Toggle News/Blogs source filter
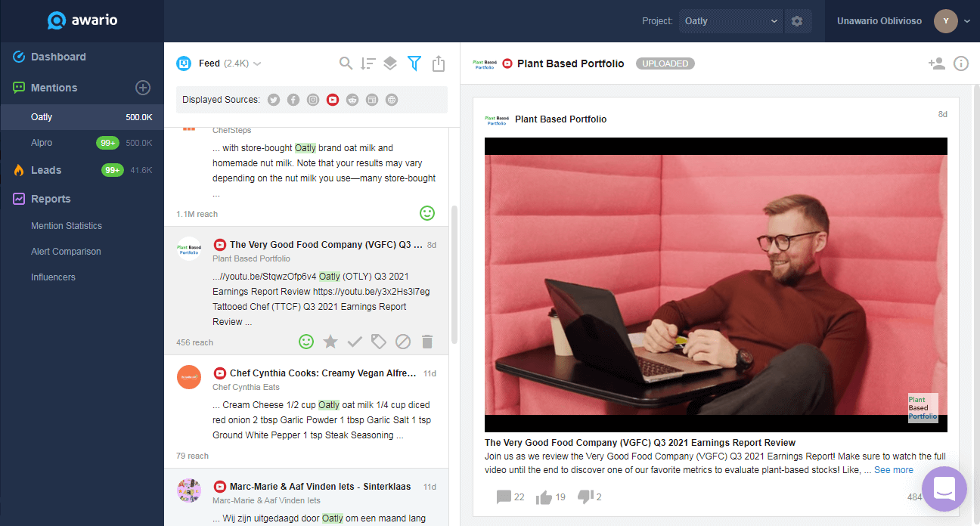Viewport: 980px width, 526px height. pyautogui.click(x=372, y=100)
